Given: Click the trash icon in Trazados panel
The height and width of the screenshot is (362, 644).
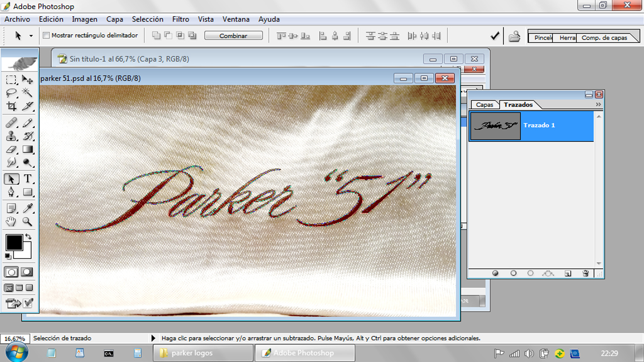Looking at the screenshot, I should [585, 273].
